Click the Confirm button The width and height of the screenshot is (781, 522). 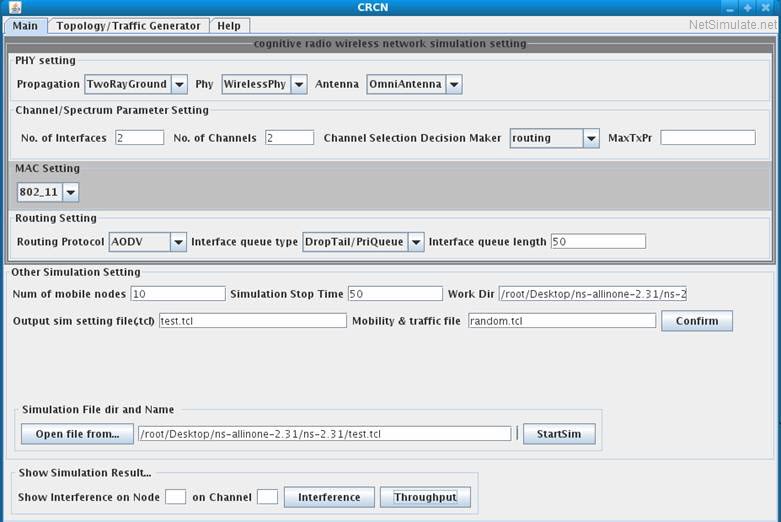[697, 321]
